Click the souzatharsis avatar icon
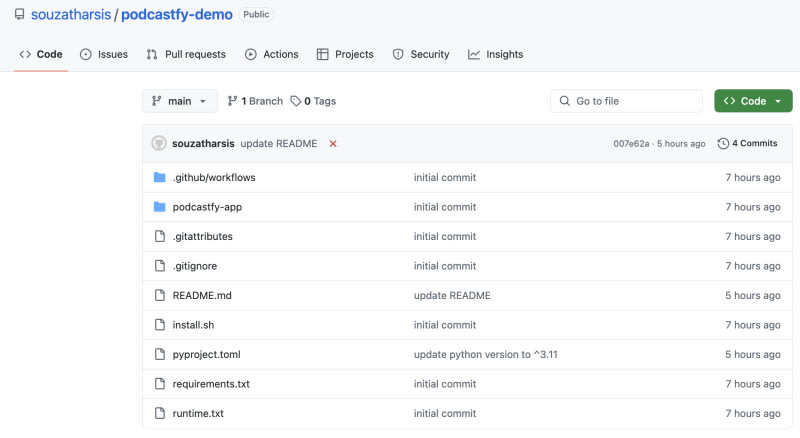 click(x=159, y=144)
